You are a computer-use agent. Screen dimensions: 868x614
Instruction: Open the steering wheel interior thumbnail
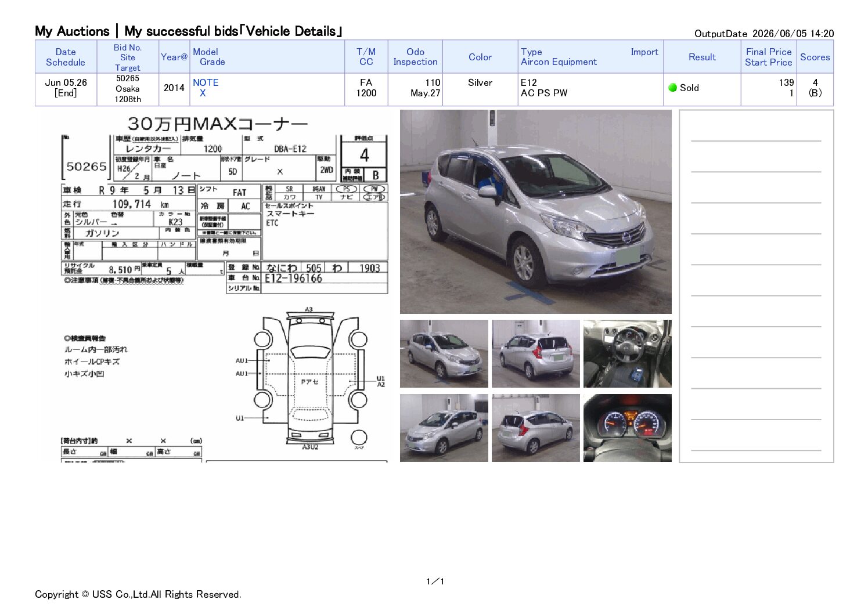628,353
